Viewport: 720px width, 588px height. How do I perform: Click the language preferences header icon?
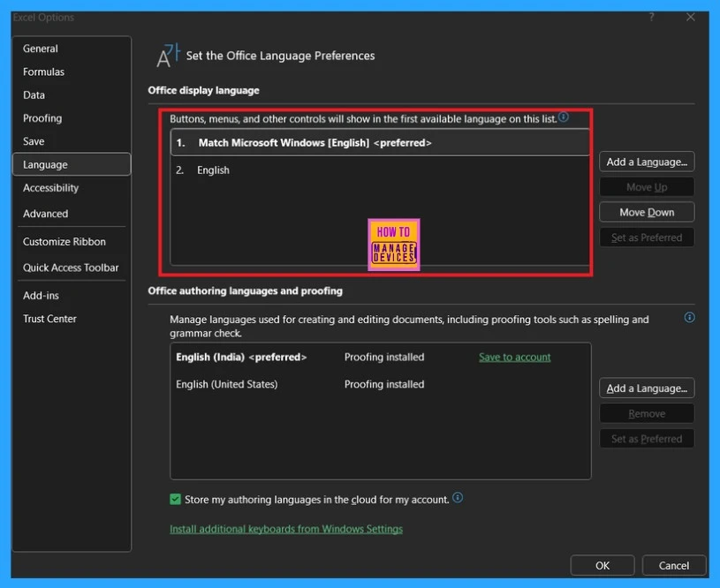coord(168,56)
